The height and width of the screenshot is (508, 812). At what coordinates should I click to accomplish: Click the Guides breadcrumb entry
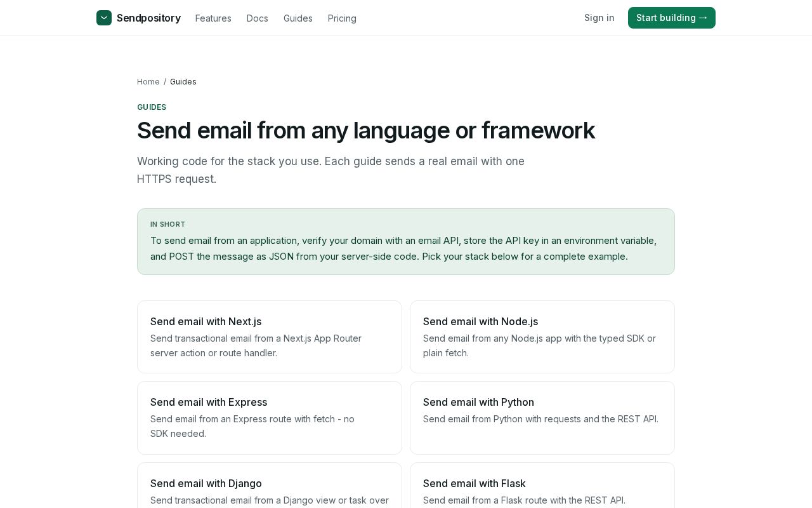pyautogui.click(x=183, y=82)
